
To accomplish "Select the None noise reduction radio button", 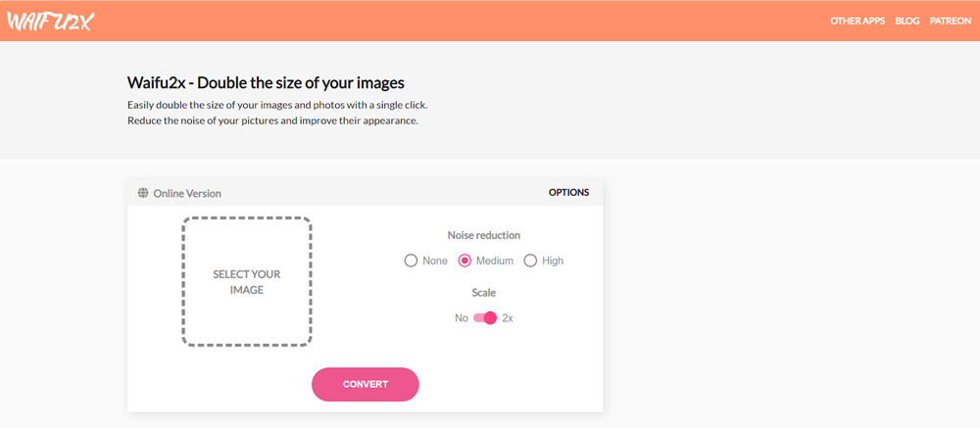I will pyautogui.click(x=412, y=261).
